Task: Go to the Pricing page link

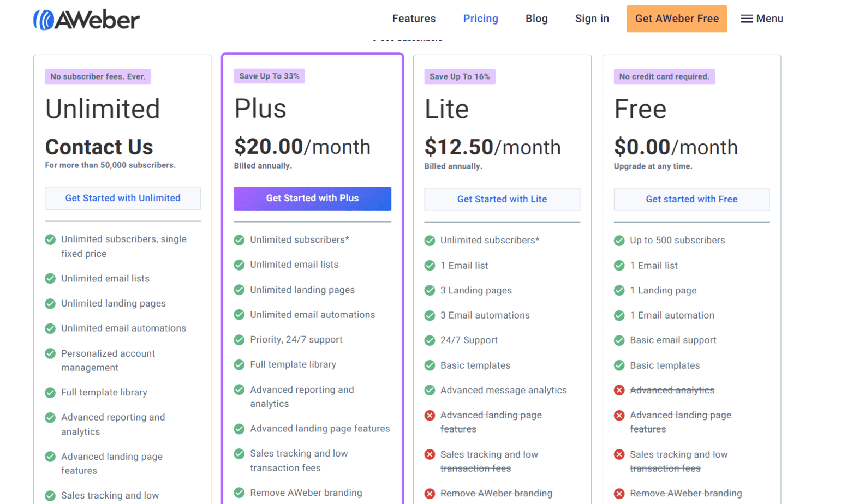Action: click(480, 19)
